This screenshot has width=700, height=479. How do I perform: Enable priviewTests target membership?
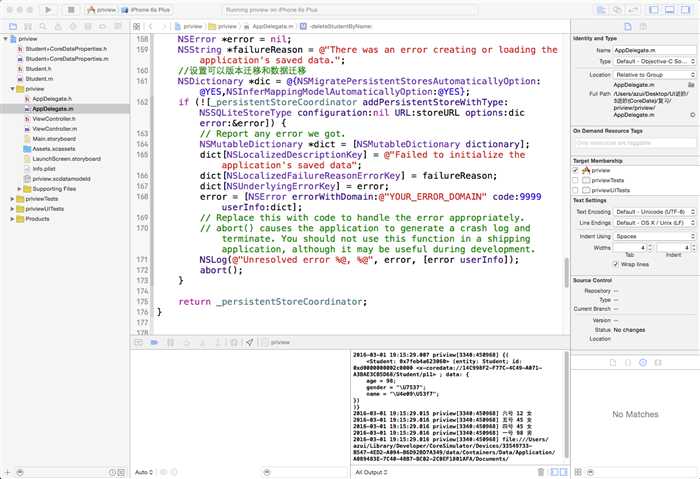click(575, 180)
